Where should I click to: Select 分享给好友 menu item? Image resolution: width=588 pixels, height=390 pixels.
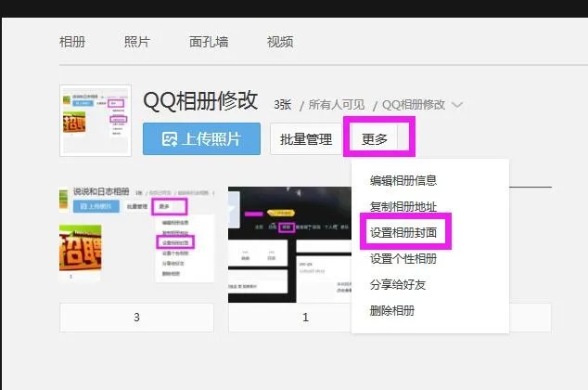click(x=398, y=284)
